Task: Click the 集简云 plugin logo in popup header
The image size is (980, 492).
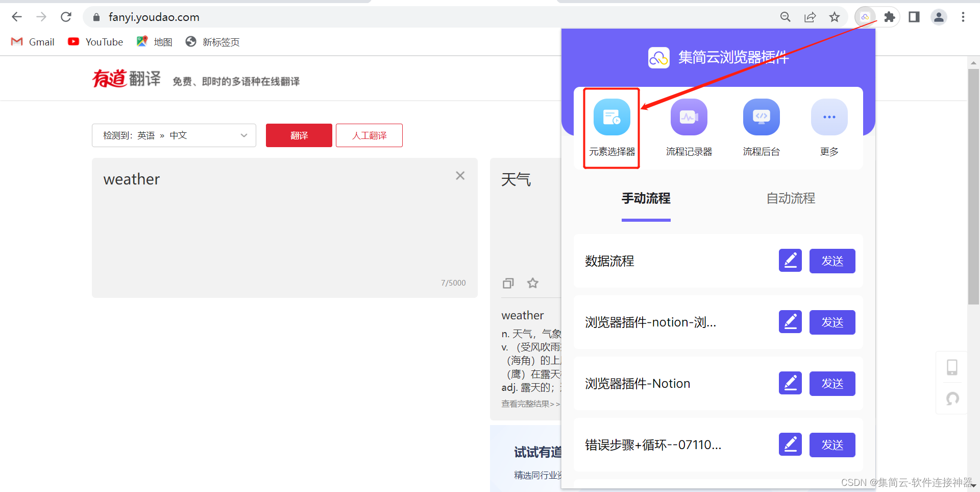Action: (658, 58)
